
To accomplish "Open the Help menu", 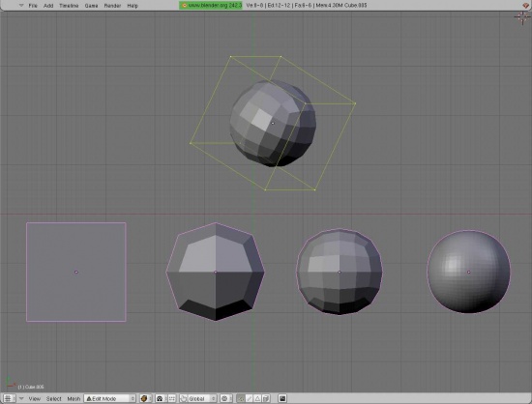I will [x=133, y=6].
